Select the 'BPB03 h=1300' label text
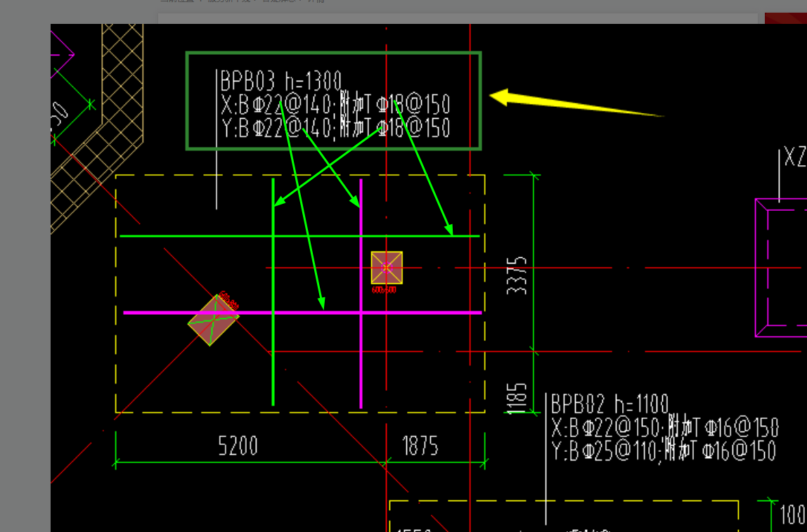Viewport: 807px width, 532px height. pos(280,82)
